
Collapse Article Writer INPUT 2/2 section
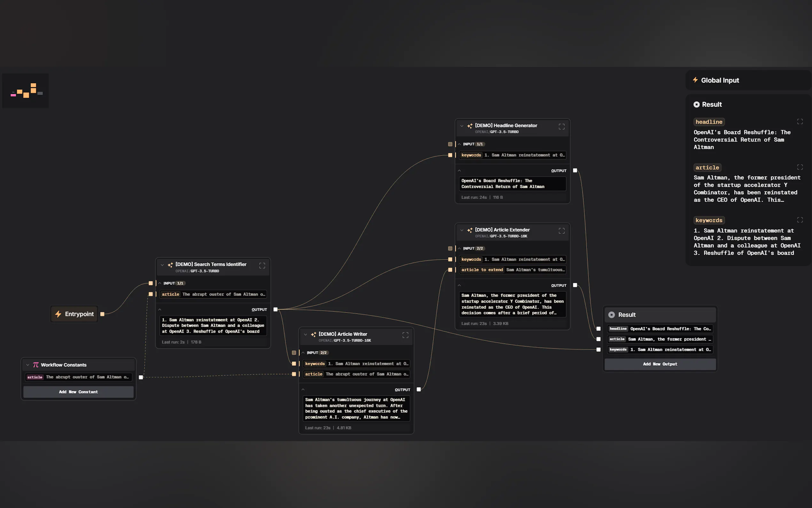(303, 353)
